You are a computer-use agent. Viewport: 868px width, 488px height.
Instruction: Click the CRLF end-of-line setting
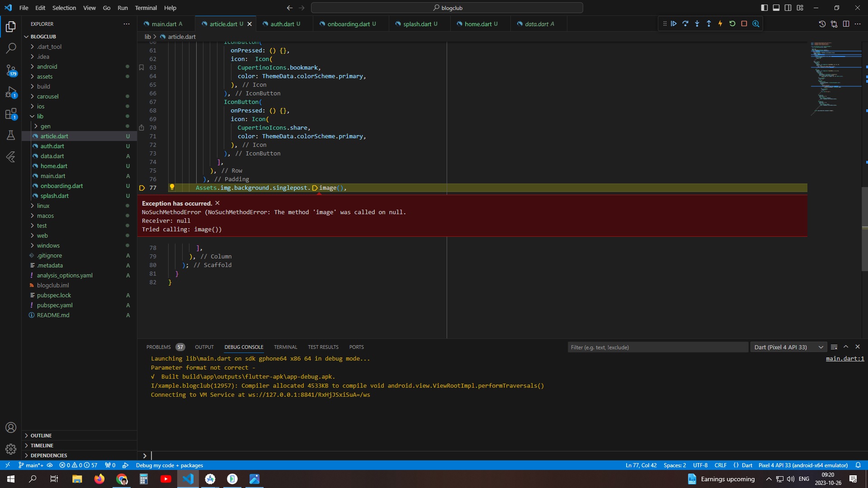click(x=721, y=465)
